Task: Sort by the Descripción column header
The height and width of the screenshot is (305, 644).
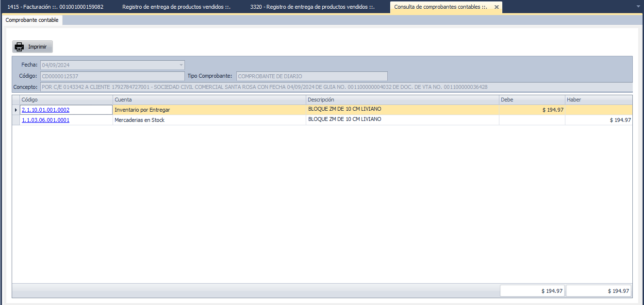Action: point(402,100)
